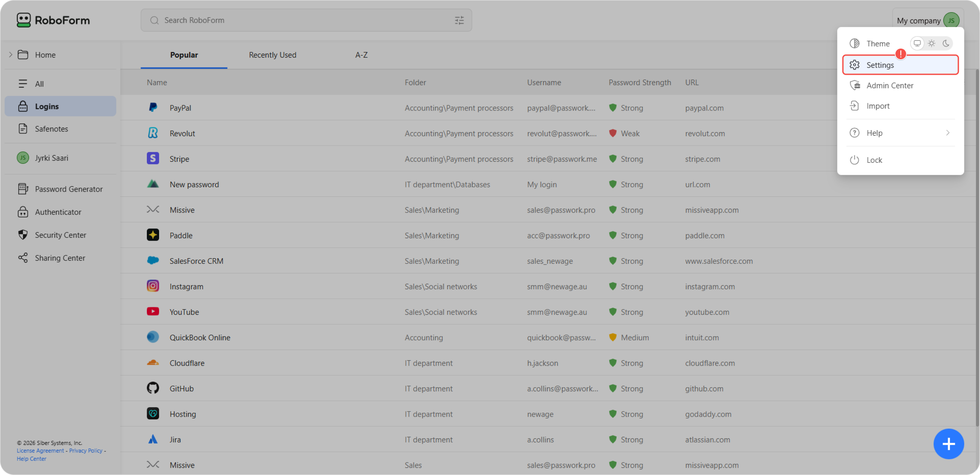This screenshot has width=980, height=475.
Task: Switch to light theme
Action: click(x=931, y=43)
